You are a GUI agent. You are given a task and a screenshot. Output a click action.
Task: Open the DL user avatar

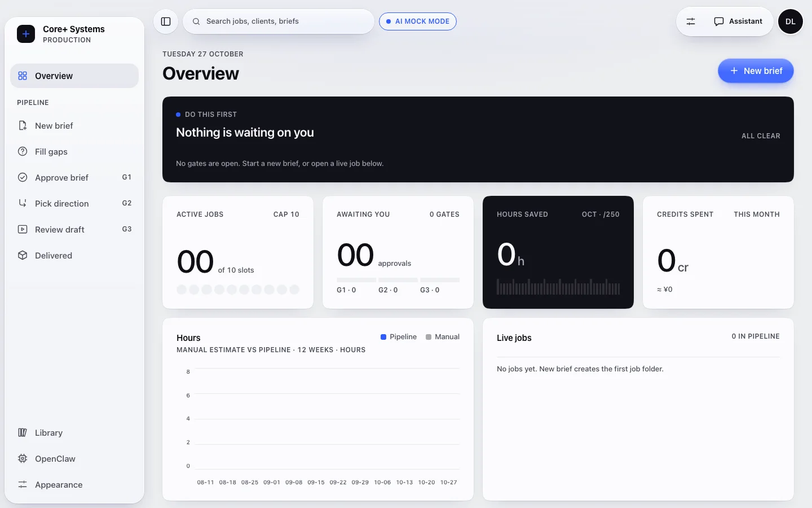pos(791,21)
